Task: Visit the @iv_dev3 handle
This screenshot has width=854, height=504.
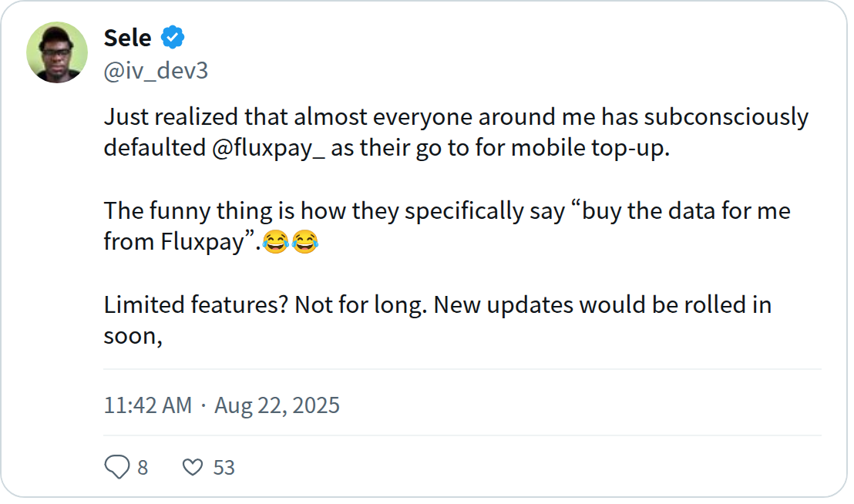Action: 156,71
